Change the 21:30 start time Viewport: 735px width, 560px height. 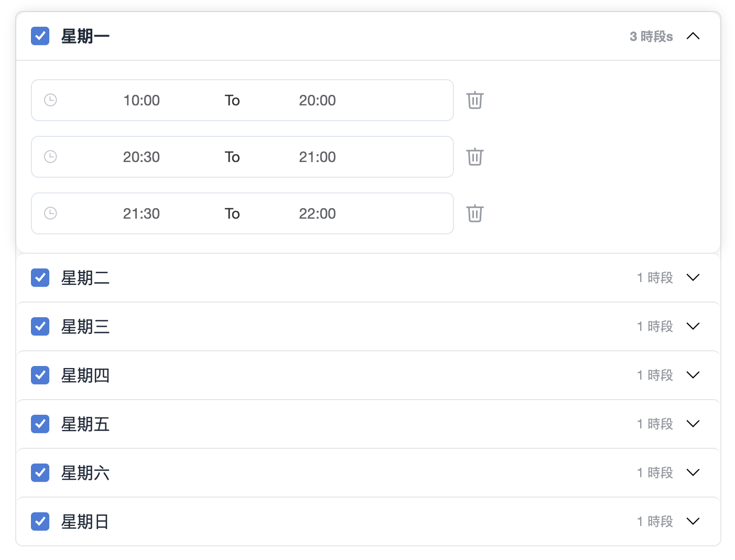coord(142,213)
